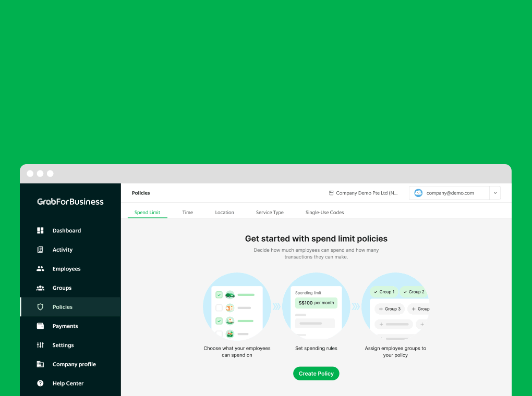
Task: Click the Settings sliders icon
Action: 40,345
